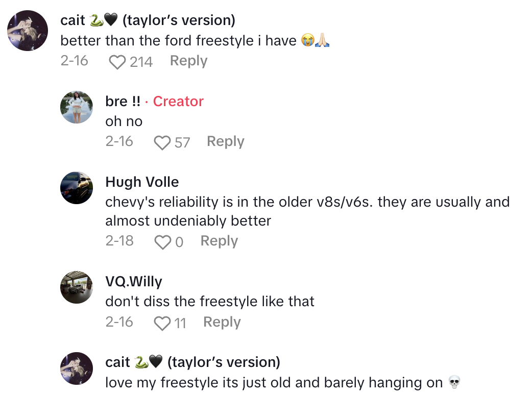Click the Hugh Volle username
532x395 pixels.
pyautogui.click(x=142, y=182)
